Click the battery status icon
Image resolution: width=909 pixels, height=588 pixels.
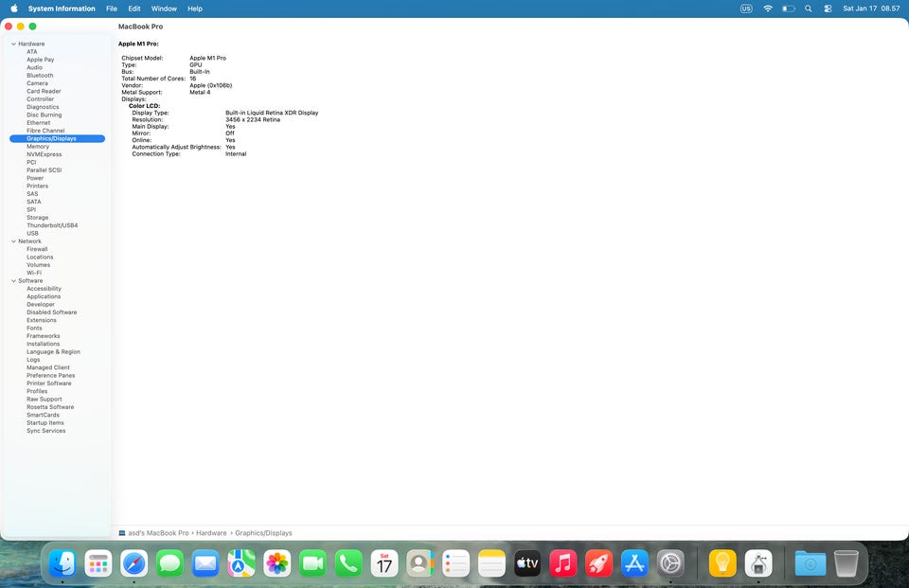(789, 9)
